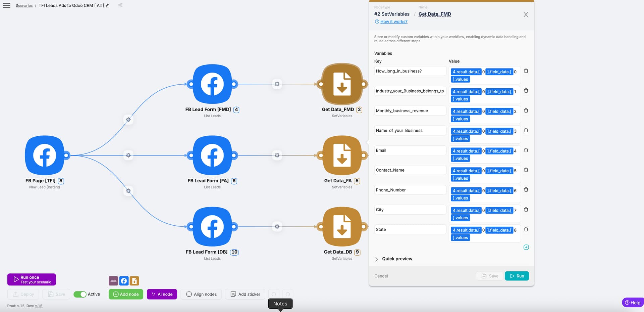Screen dimensions: 644x312
Task: Delete the Contact_Name variable row
Action: [526, 170]
